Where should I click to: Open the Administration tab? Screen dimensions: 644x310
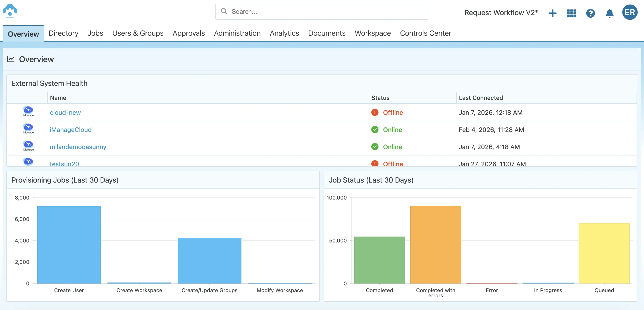237,33
